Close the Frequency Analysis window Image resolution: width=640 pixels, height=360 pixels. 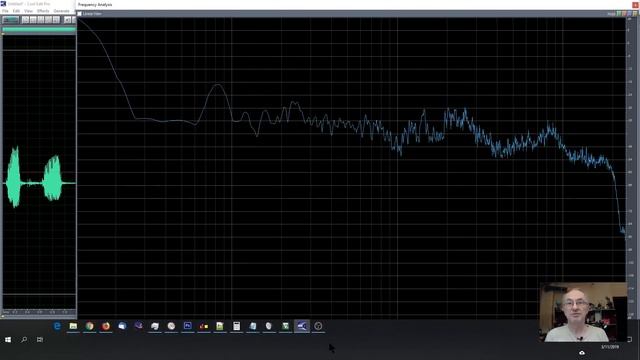pos(636,4)
